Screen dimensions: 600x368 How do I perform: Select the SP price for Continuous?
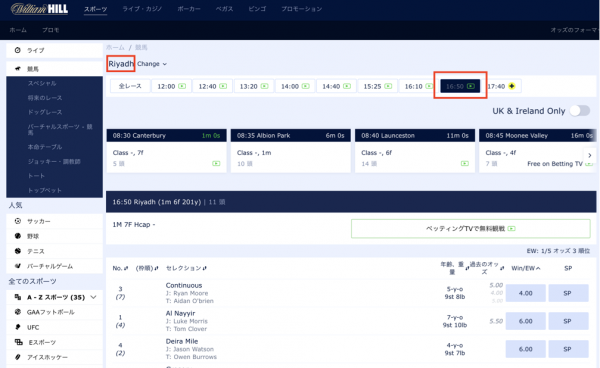click(568, 293)
